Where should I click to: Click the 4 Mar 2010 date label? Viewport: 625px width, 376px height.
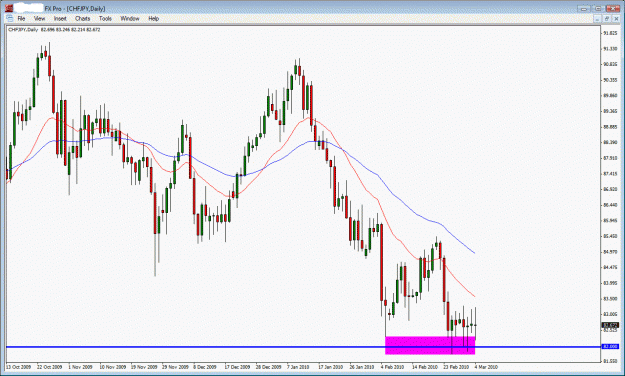point(486,367)
